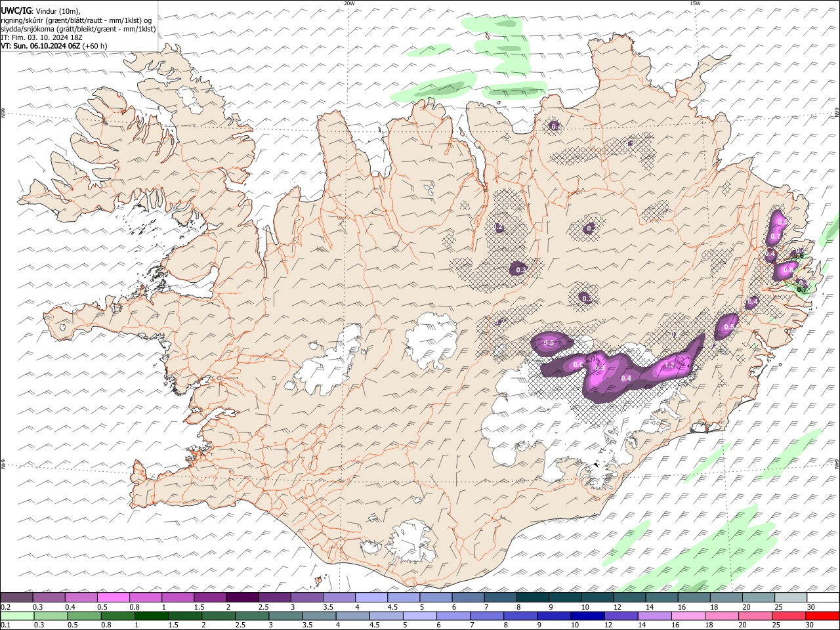Click the pale green 0.1 rain swatch
Image resolution: width=840 pixels, height=630 pixels.
coord(16,616)
